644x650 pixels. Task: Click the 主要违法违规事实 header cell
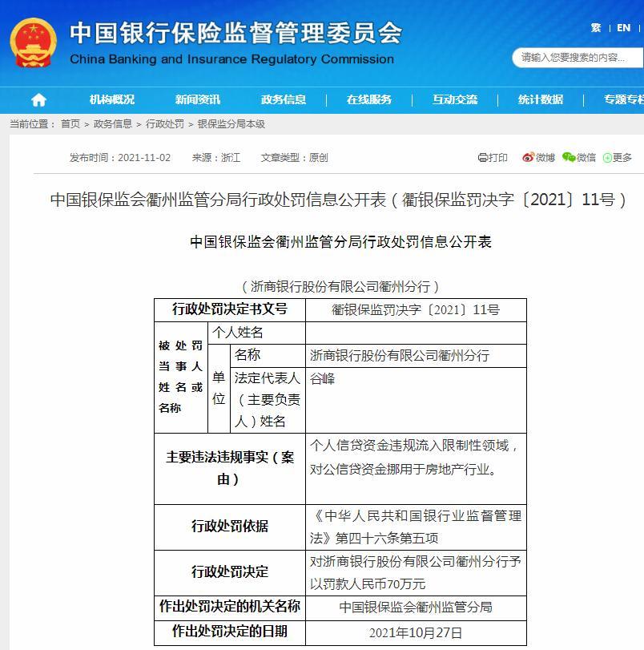(x=230, y=469)
